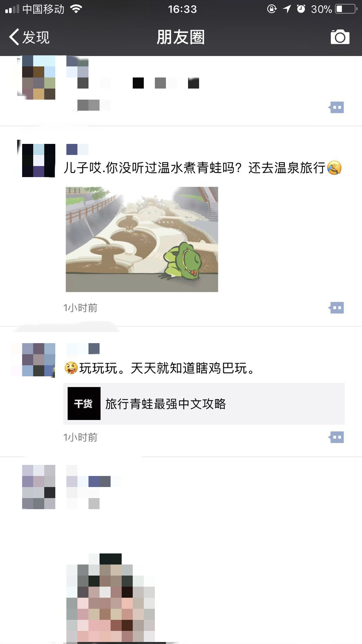Tap the avatar on the topmost post
This screenshot has height=644, width=362.
pyautogui.click(x=39, y=78)
